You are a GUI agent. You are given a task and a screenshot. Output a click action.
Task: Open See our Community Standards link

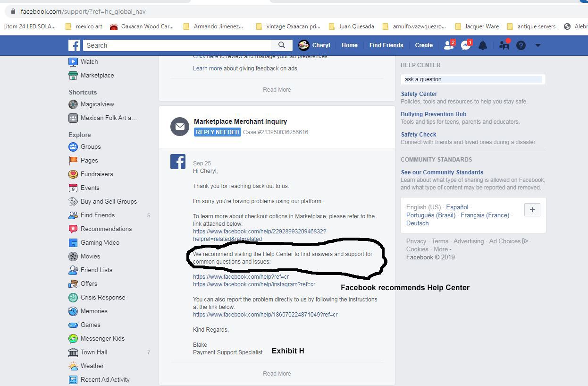(x=442, y=172)
